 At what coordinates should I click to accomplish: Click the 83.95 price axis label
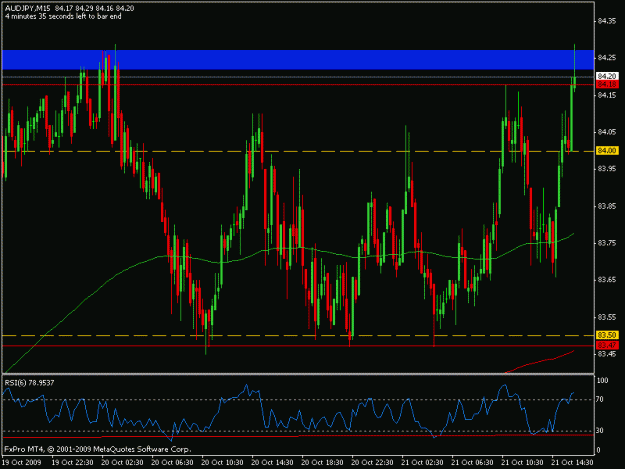[607, 169]
